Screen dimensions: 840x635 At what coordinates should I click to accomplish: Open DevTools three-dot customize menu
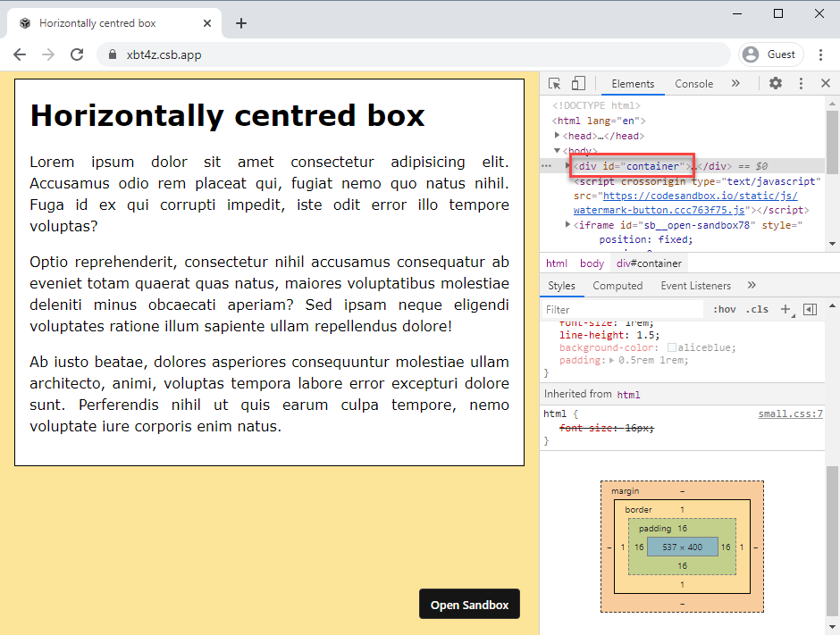coord(801,83)
